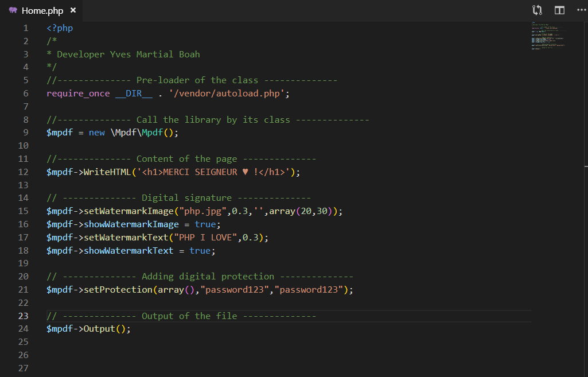This screenshot has width=588, height=377.
Task: Click line number 9 in the gutter
Action: pyautogui.click(x=25, y=133)
